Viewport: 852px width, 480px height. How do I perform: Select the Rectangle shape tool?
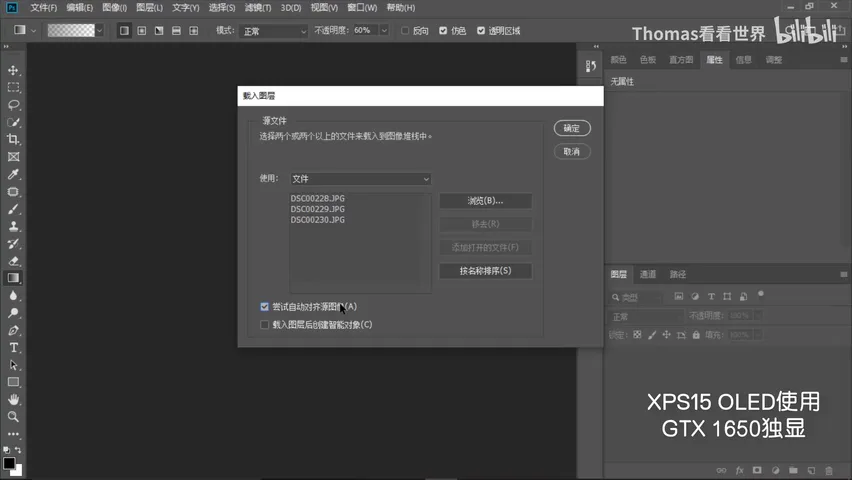click(14, 382)
